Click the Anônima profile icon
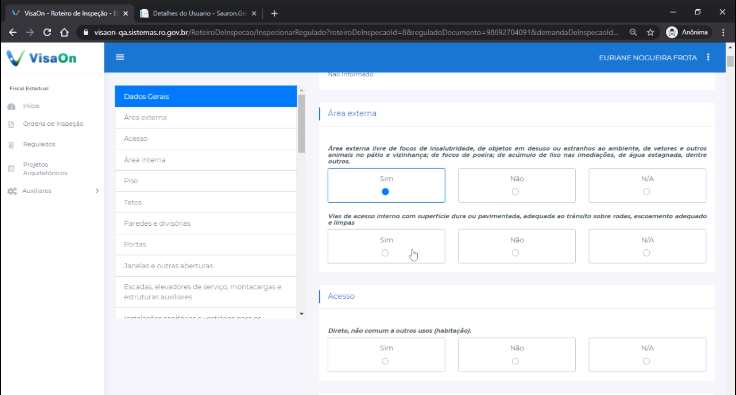The width and height of the screenshot is (736, 395). click(672, 32)
